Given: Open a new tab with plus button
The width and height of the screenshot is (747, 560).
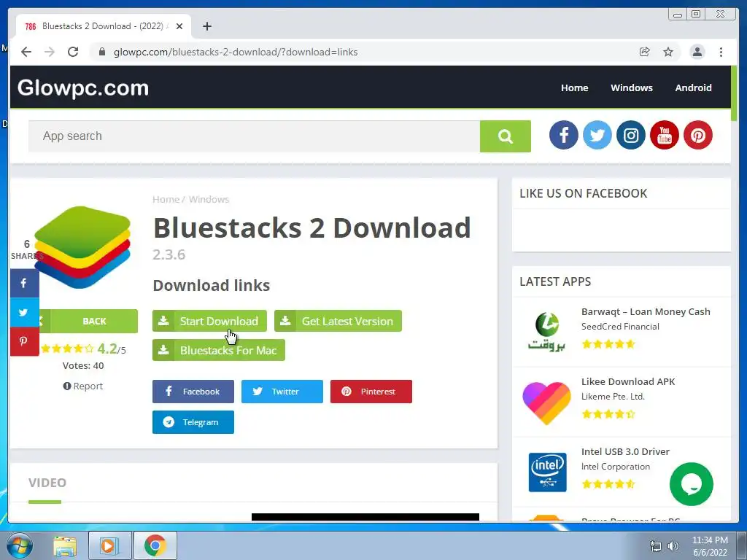Looking at the screenshot, I should (206, 26).
